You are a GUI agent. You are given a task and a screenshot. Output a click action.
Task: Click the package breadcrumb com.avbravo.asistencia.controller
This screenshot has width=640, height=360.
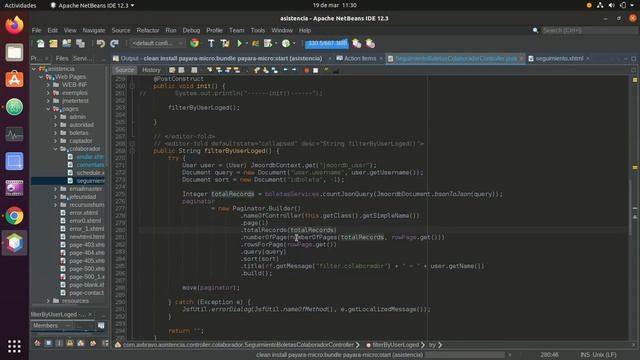238,345
